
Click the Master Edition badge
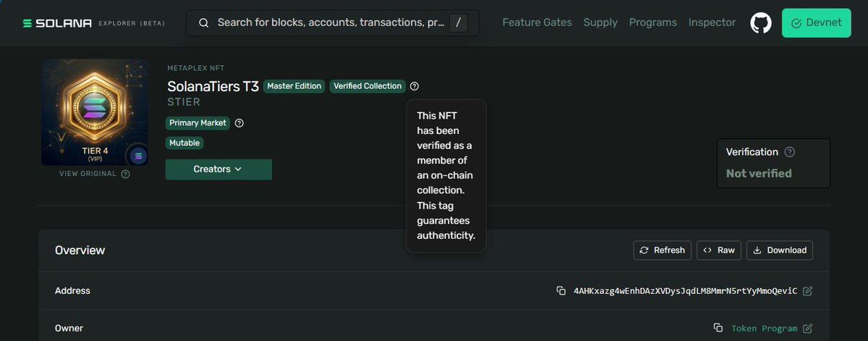(294, 86)
